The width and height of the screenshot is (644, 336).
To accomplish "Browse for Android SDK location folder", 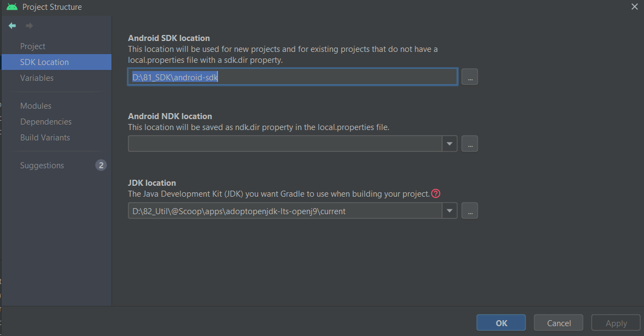I will click(470, 76).
